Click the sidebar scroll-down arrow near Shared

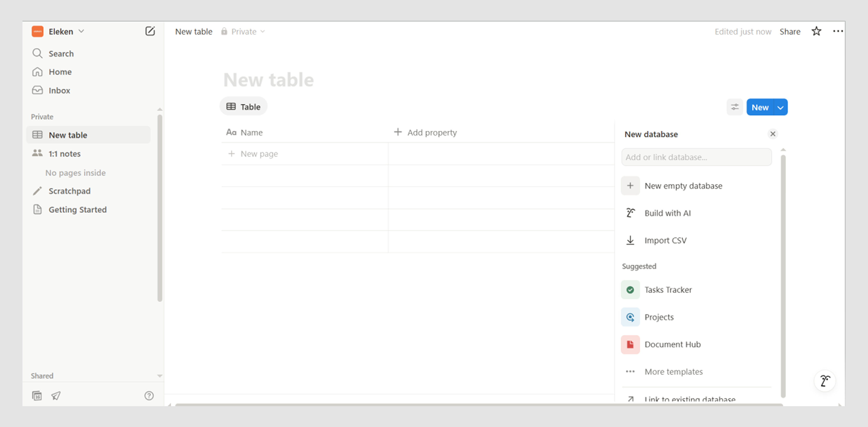pos(160,376)
